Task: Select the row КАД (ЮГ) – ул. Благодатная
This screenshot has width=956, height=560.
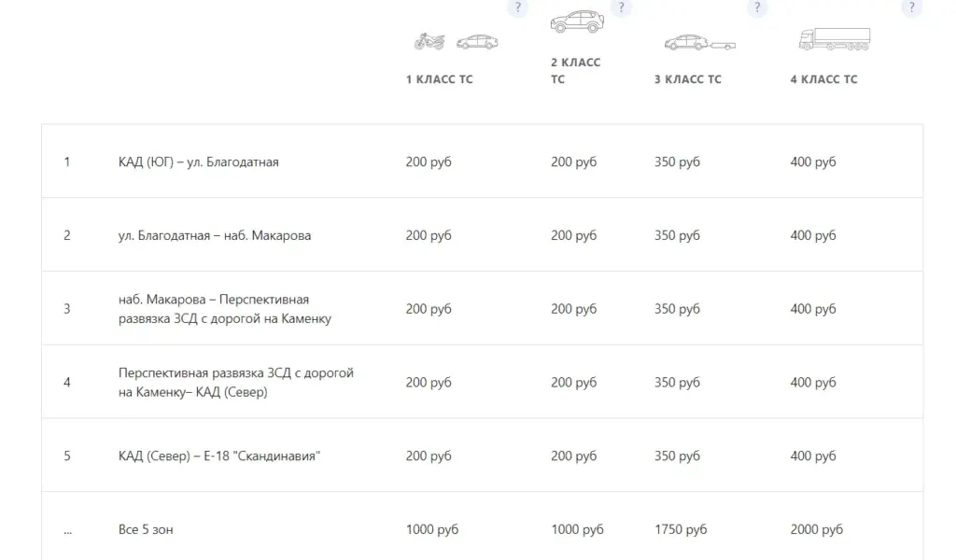Action: click(x=483, y=161)
